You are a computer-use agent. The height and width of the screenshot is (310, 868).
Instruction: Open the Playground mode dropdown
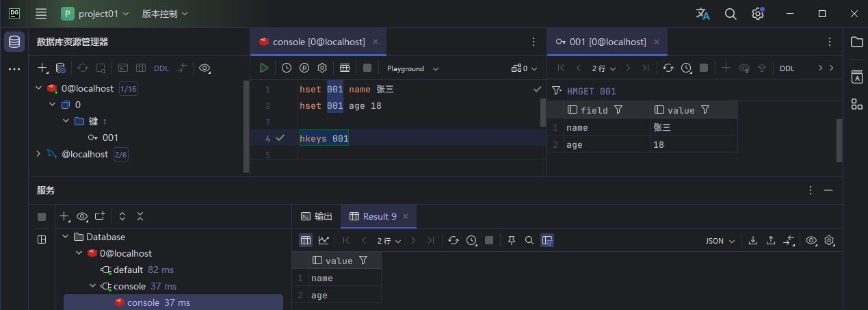(x=412, y=68)
